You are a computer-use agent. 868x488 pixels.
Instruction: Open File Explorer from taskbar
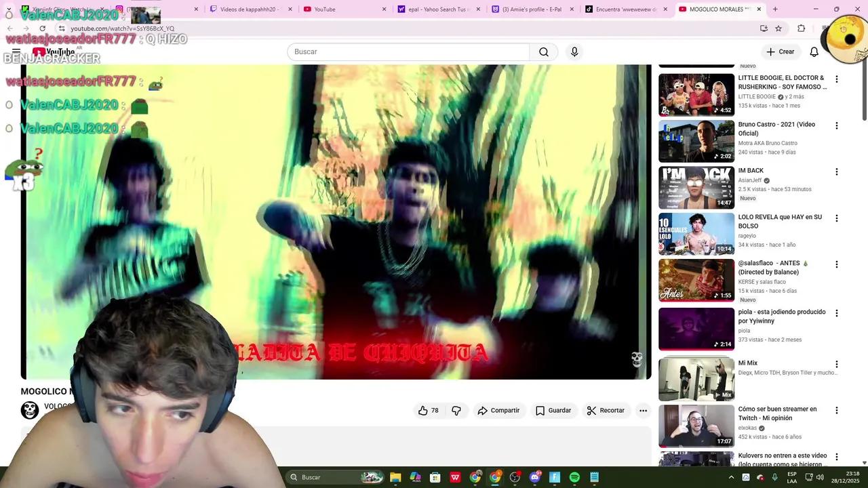coord(395,477)
